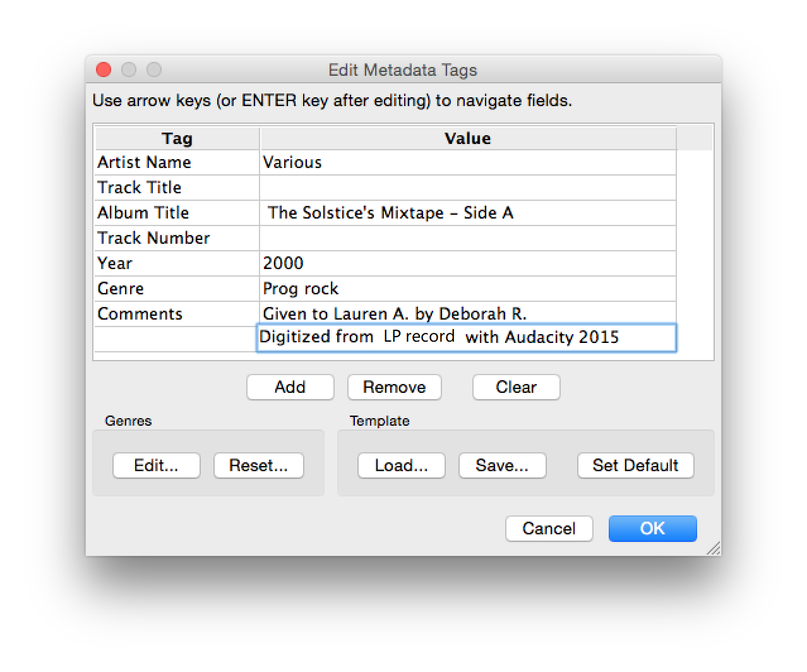Select the Artist Name value 'Various'

coord(467,162)
